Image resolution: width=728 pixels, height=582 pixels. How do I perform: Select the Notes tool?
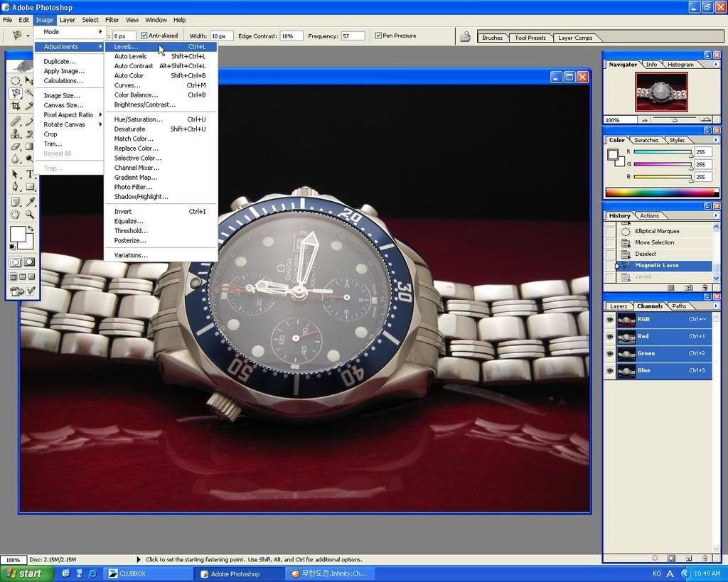click(16, 202)
